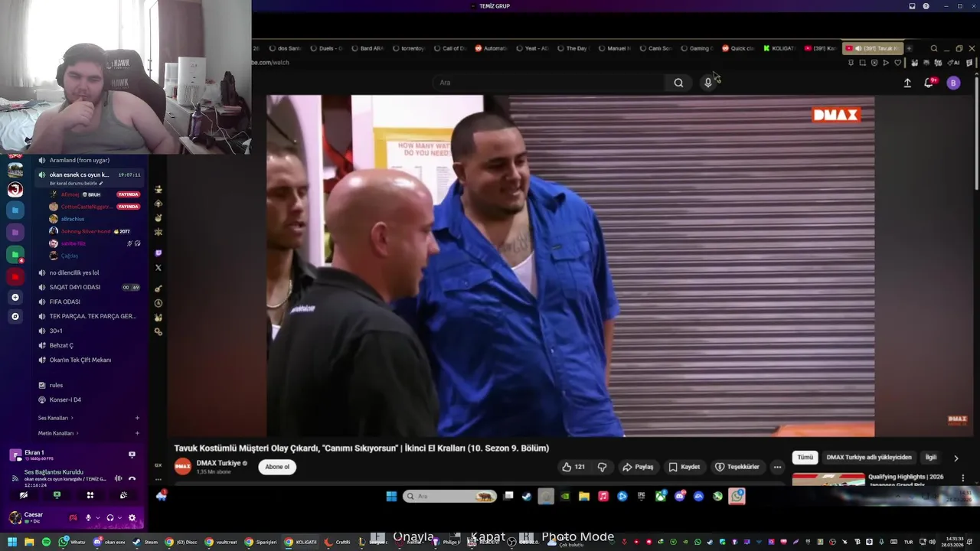Open microphone input options arrow
The width and height of the screenshot is (980, 551).
click(97, 518)
